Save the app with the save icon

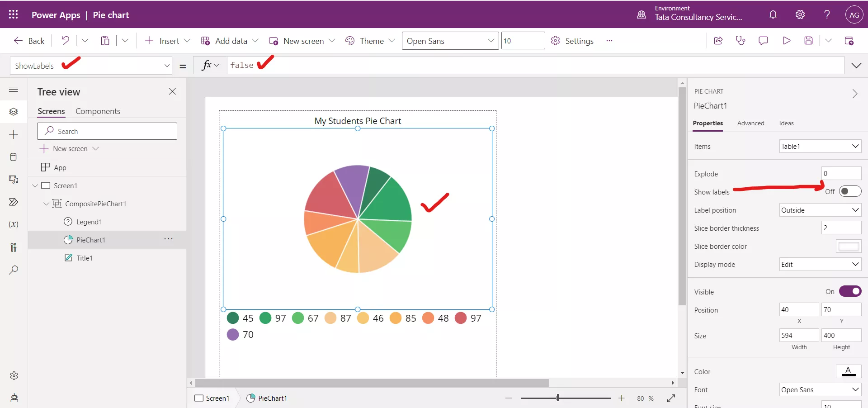[x=809, y=41]
